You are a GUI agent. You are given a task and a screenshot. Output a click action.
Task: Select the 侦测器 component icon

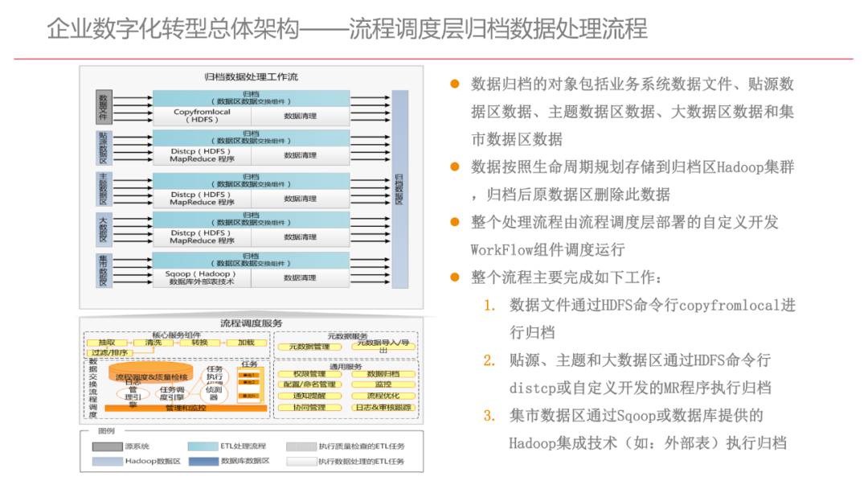pos(214,392)
